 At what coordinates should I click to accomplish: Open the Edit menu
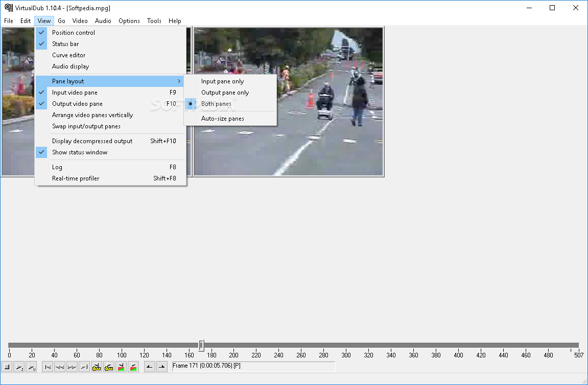tap(26, 21)
